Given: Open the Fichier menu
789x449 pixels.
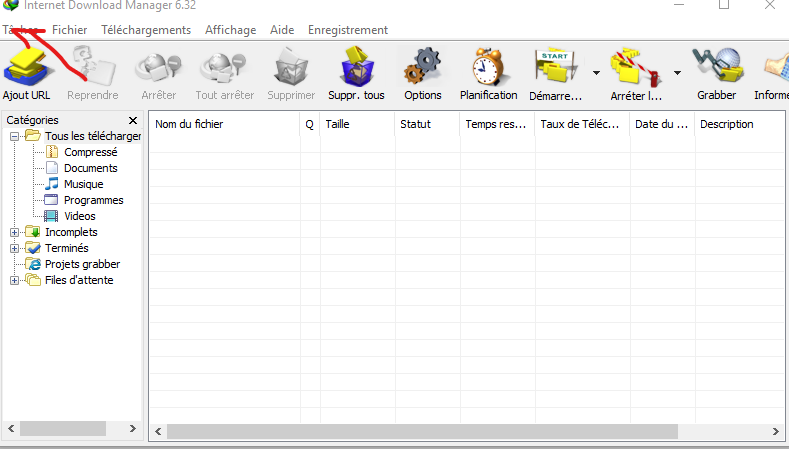Looking at the screenshot, I should [x=69, y=30].
